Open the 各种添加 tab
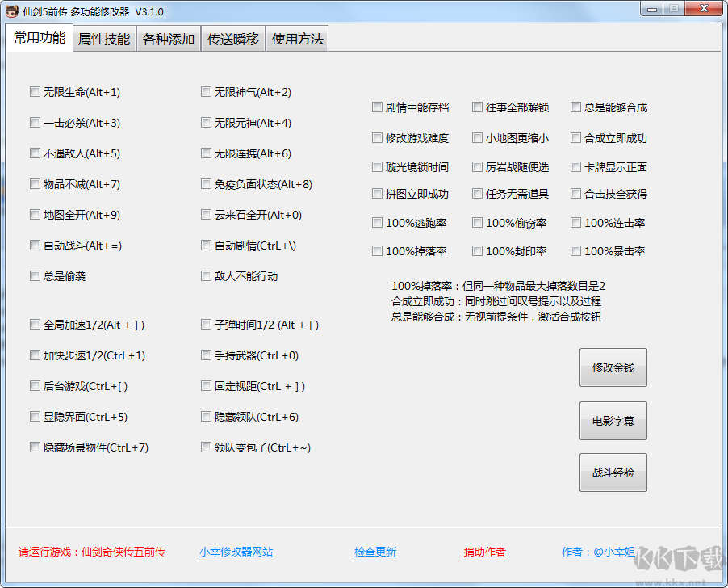The height and width of the screenshot is (588, 728). [169, 39]
